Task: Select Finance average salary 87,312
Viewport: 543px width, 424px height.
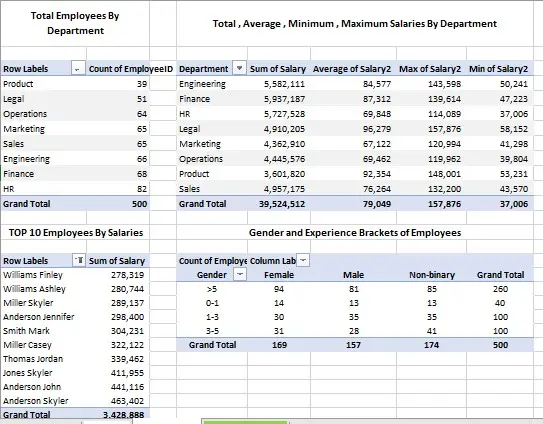Action: [377, 99]
